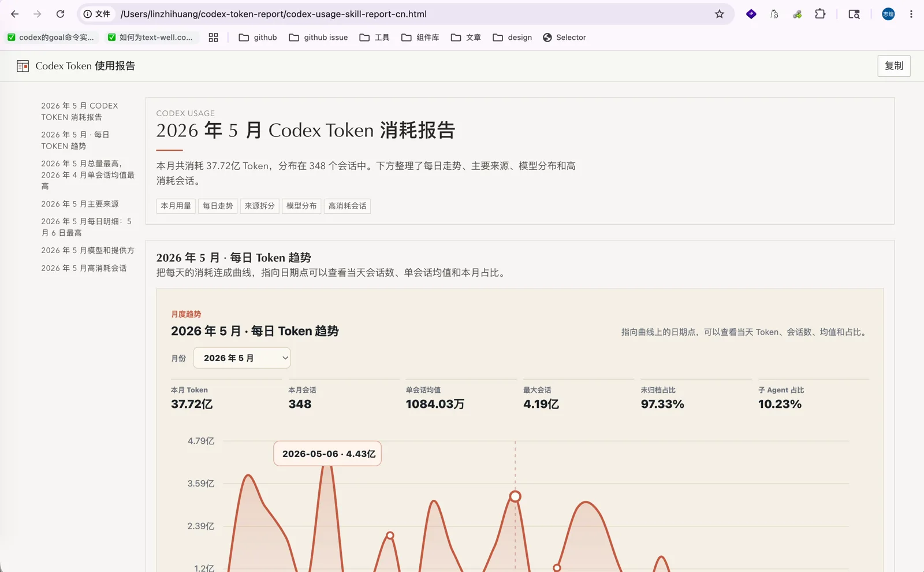Image resolution: width=924 pixels, height=572 pixels.
Task: Click the 最大会话 4.19亿 value
Action: 541,404
